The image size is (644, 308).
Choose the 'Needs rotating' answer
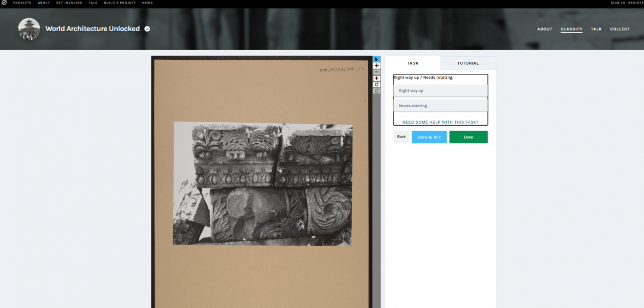pos(441,106)
